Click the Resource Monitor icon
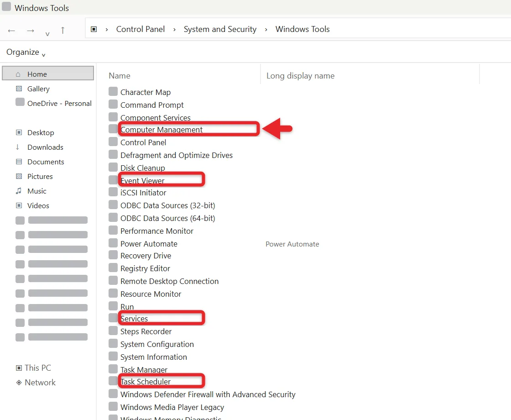Screen dimensions: 511x420 pos(113,293)
